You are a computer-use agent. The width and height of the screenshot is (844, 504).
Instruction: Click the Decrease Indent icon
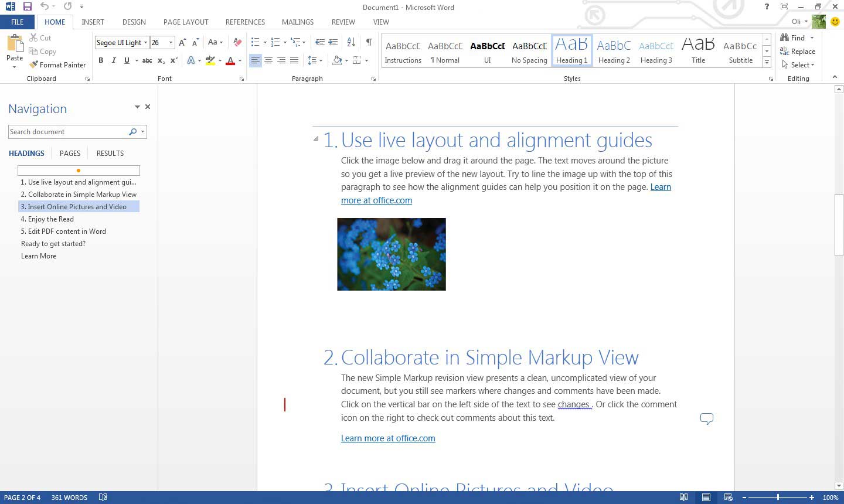click(320, 42)
